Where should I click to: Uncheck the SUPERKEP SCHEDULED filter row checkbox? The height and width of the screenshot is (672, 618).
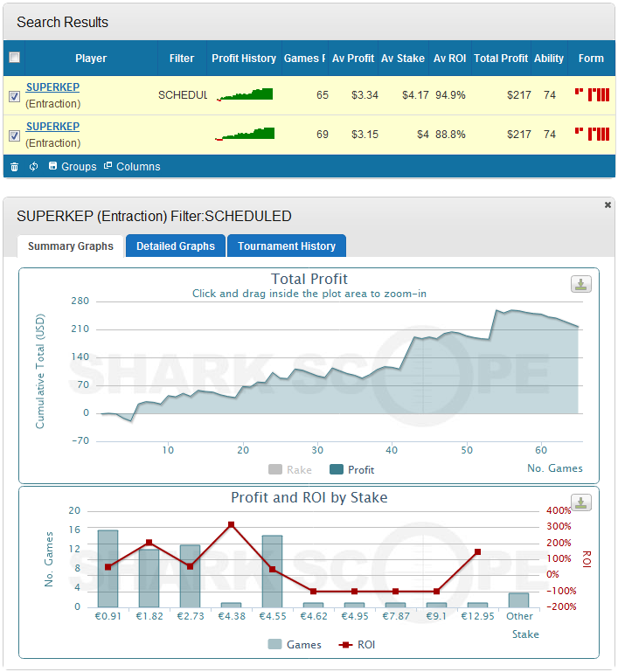[14, 96]
